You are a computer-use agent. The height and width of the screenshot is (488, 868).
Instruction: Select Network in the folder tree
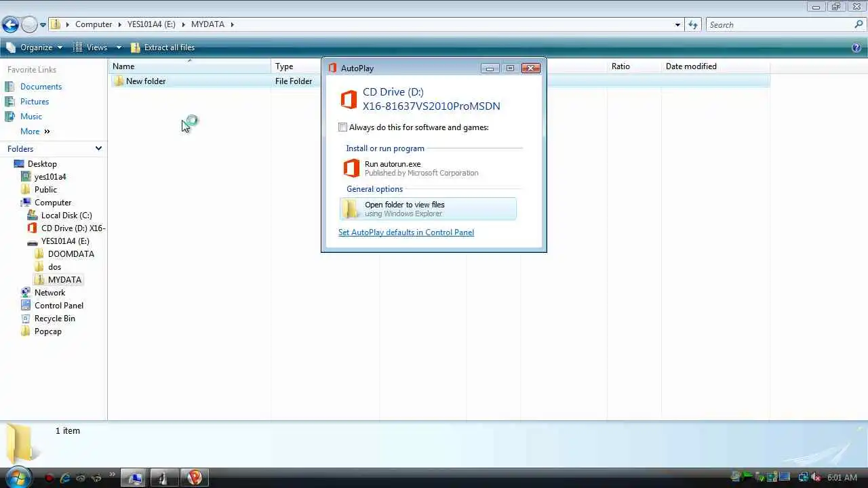click(x=50, y=293)
